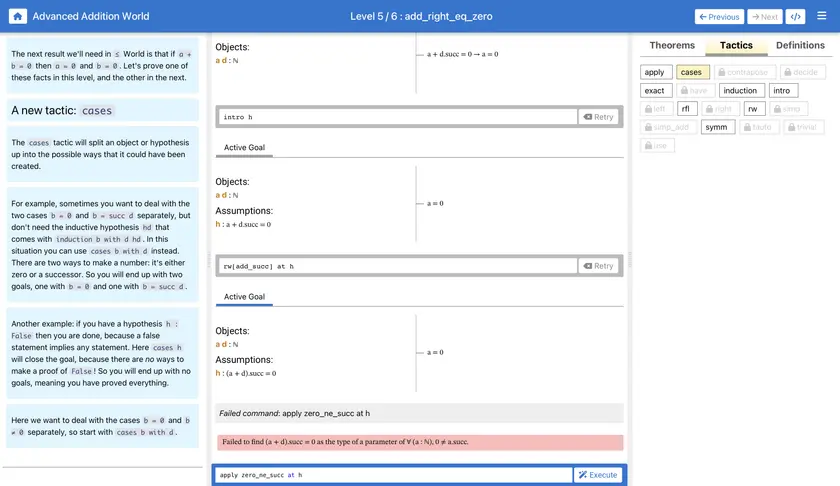Click the locked simp_add tactic
840x486 pixels.
click(x=666, y=127)
